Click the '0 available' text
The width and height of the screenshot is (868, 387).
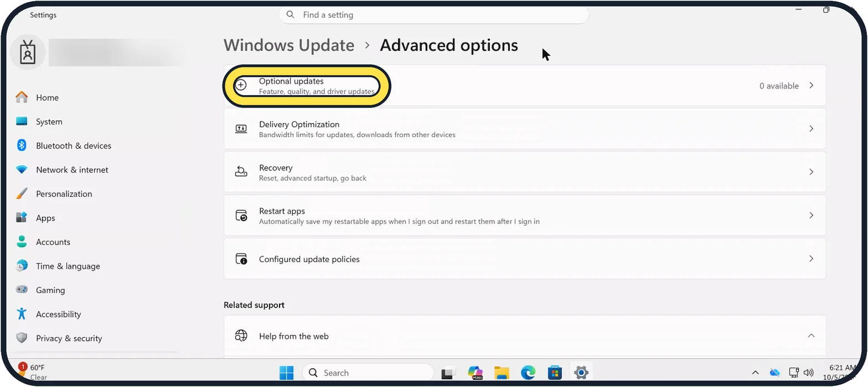(779, 86)
